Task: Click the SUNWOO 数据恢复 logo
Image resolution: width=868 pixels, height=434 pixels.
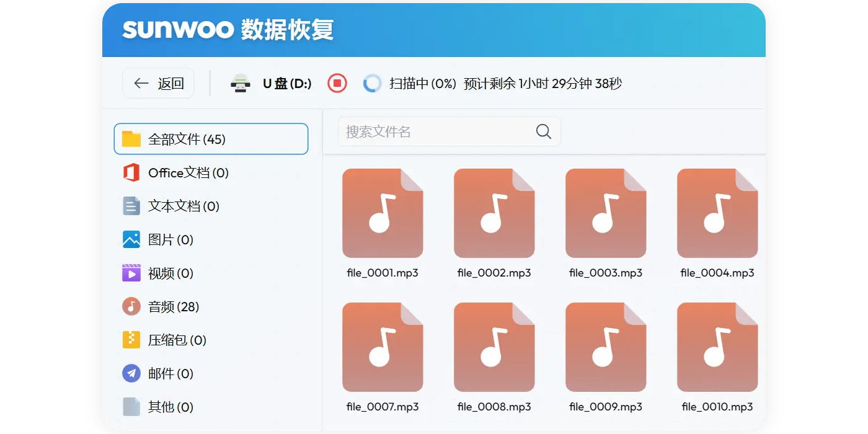Action: coord(228,29)
